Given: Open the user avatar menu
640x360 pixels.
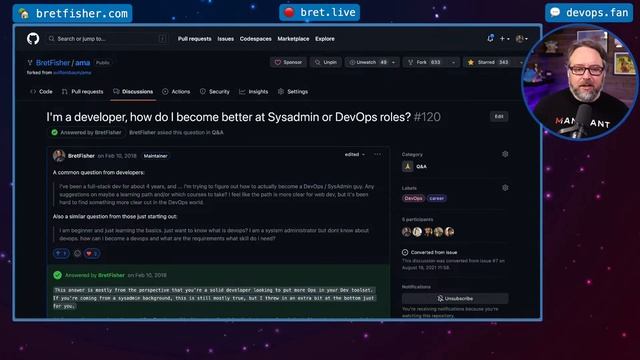Looking at the screenshot, I should 521,39.
